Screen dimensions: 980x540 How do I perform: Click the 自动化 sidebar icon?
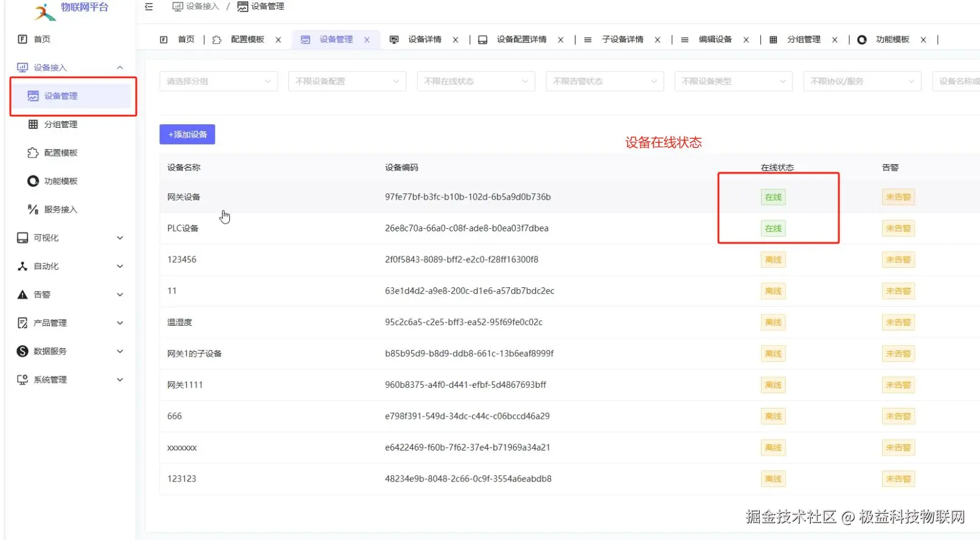(x=23, y=266)
